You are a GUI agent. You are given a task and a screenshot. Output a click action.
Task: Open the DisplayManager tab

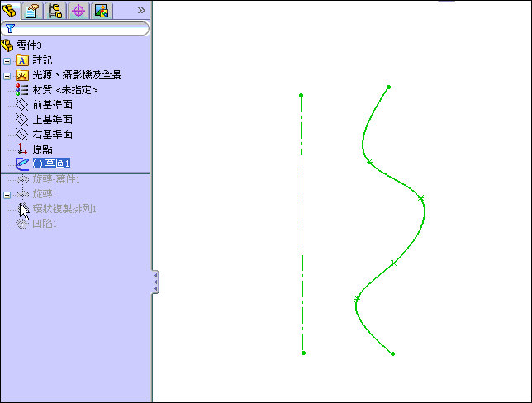pos(102,11)
